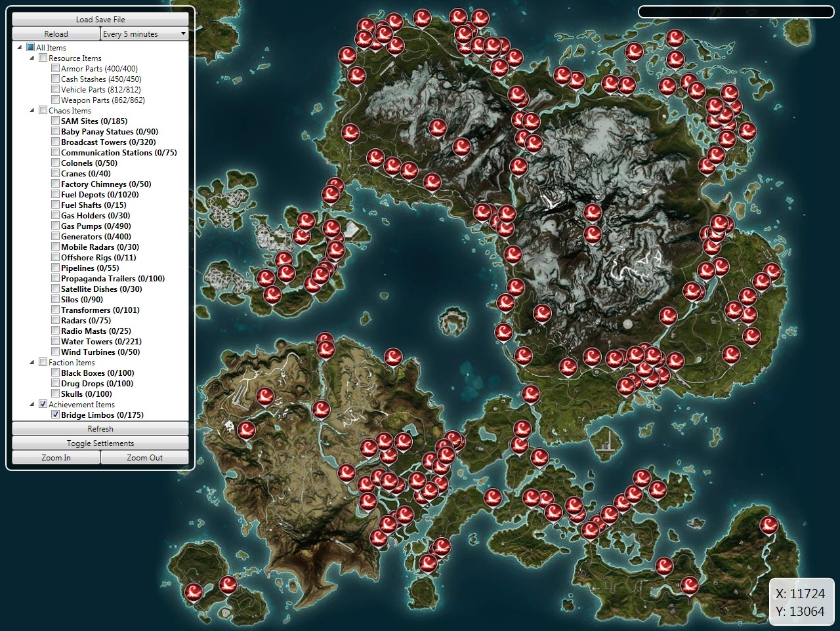
Task: Select 'Silos (0/90)' row text
Action: point(82,299)
